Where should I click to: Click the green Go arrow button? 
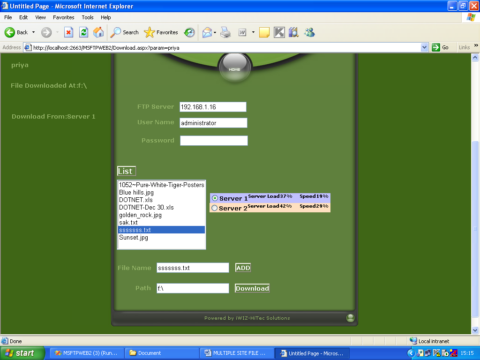[x=436, y=47]
